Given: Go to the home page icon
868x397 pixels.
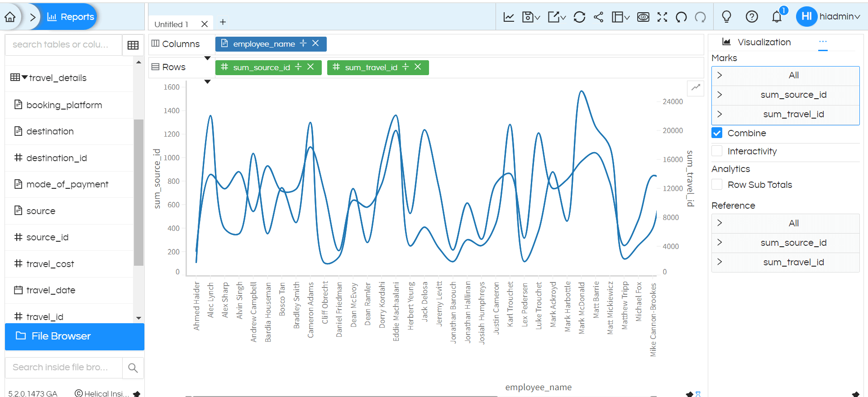Looking at the screenshot, I should tap(10, 17).
